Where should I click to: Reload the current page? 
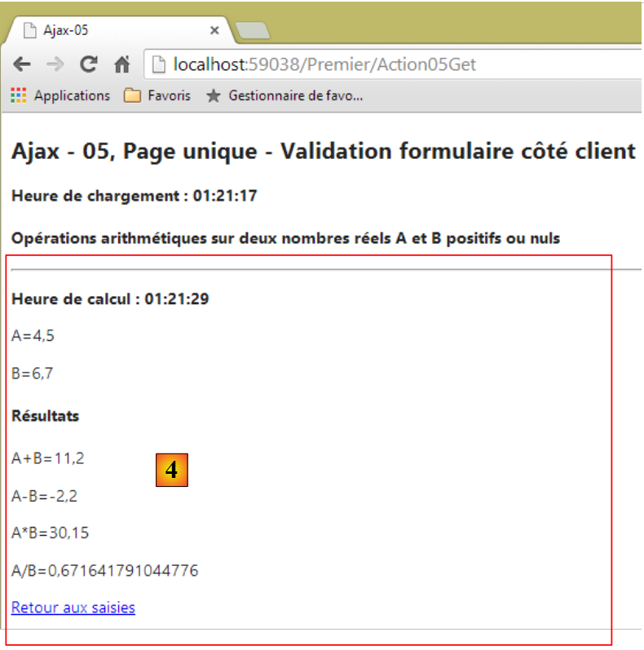[89, 64]
